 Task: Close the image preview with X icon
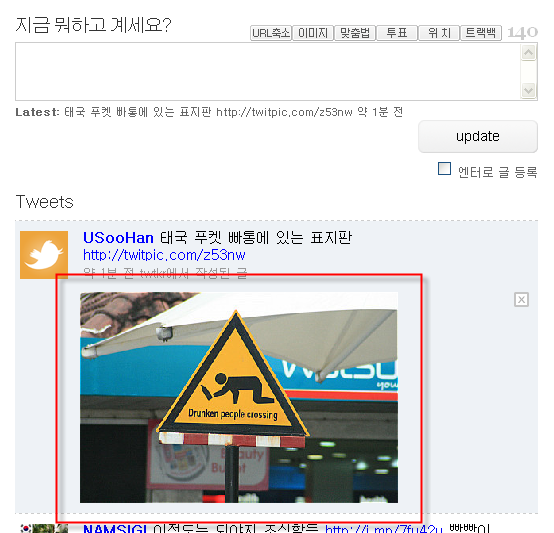tap(521, 300)
